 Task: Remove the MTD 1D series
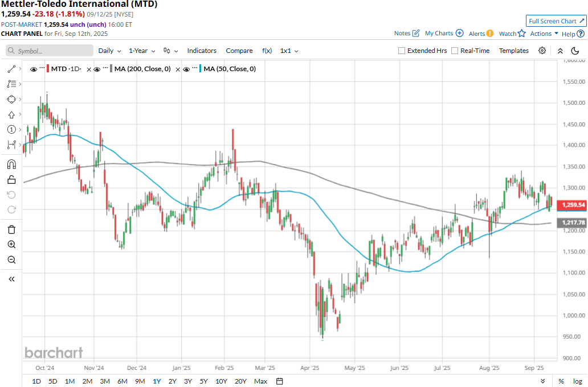(x=89, y=69)
